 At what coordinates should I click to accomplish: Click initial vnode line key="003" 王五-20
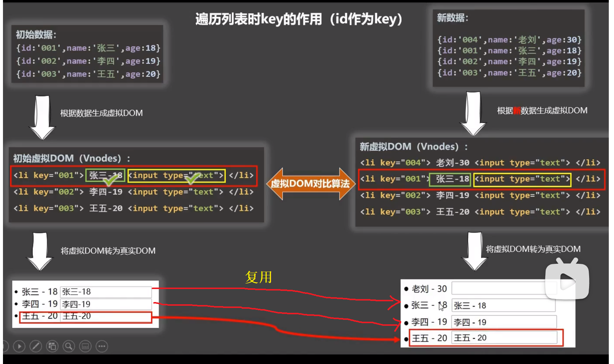[x=134, y=209]
